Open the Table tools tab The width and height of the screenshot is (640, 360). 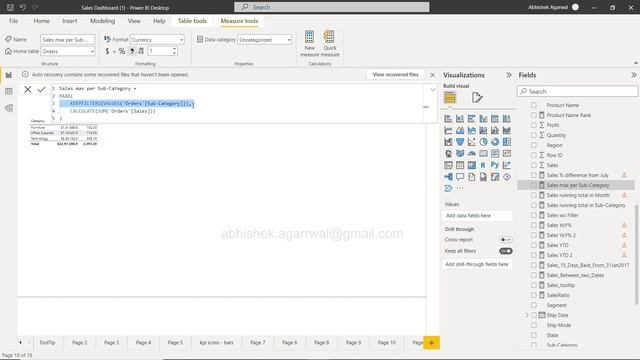coord(192,21)
